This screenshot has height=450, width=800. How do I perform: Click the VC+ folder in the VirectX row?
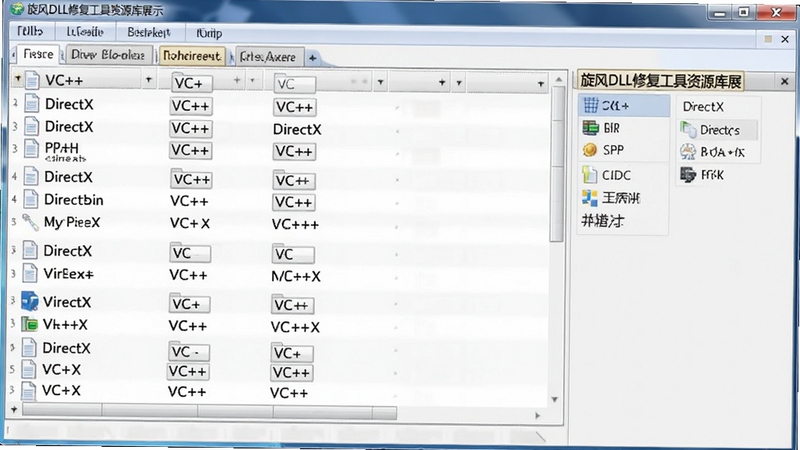pos(189,303)
